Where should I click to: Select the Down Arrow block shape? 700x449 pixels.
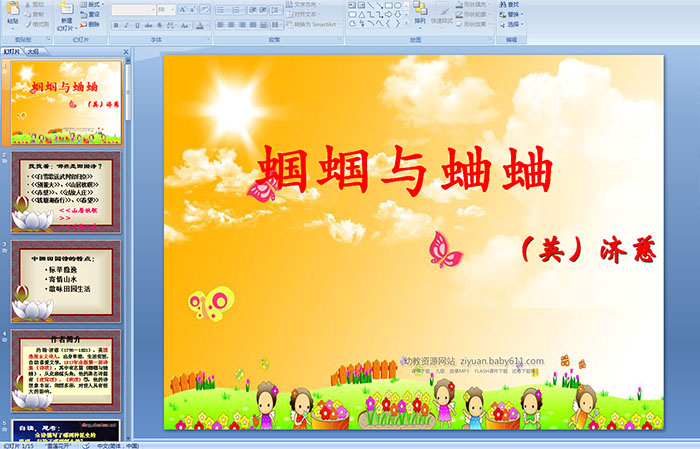(x=398, y=15)
